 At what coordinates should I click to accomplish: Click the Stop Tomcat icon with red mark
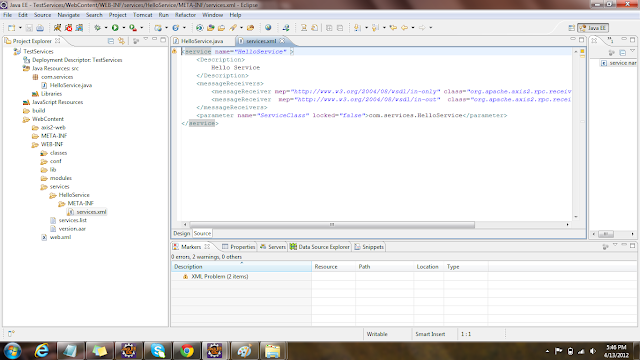[69, 28]
